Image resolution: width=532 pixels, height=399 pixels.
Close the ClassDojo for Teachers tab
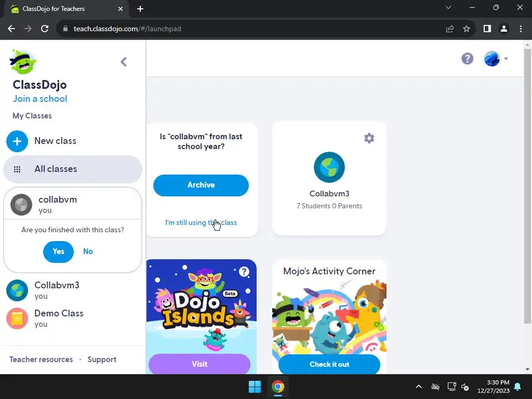pyautogui.click(x=121, y=9)
